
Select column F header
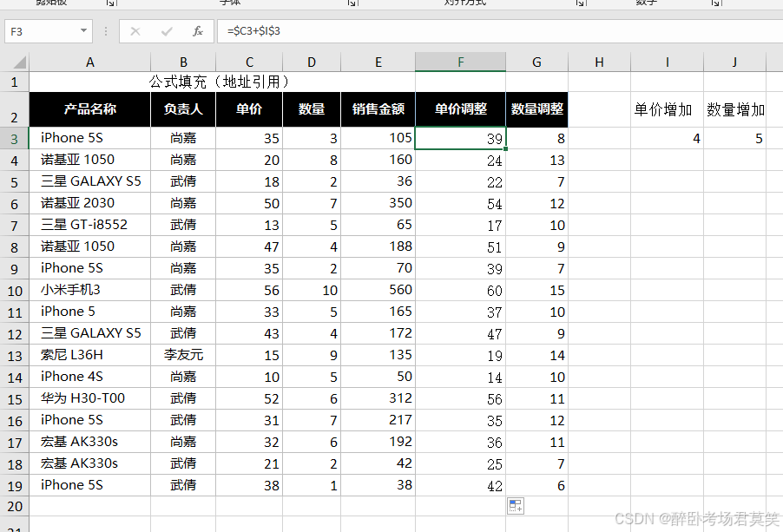click(x=460, y=62)
